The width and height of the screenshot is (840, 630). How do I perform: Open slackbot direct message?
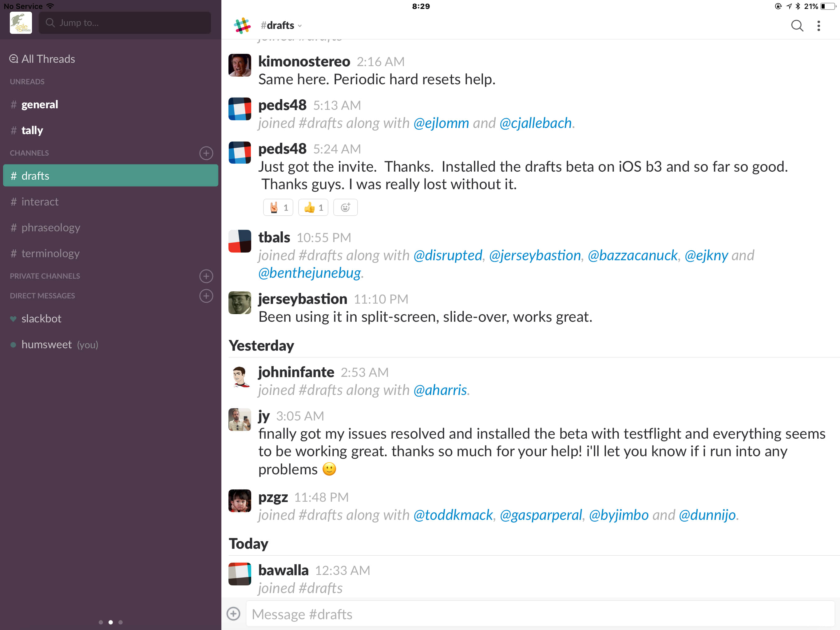pyautogui.click(x=41, y=318)
